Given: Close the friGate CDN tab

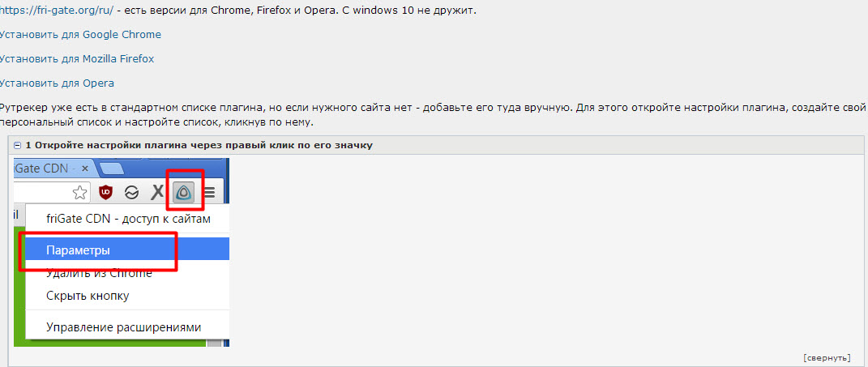Looking at the screenshot, I should click(85, 168).
